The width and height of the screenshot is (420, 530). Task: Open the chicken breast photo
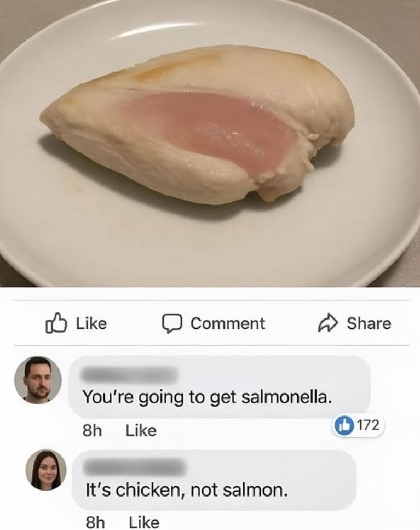(x=210, y=143)
